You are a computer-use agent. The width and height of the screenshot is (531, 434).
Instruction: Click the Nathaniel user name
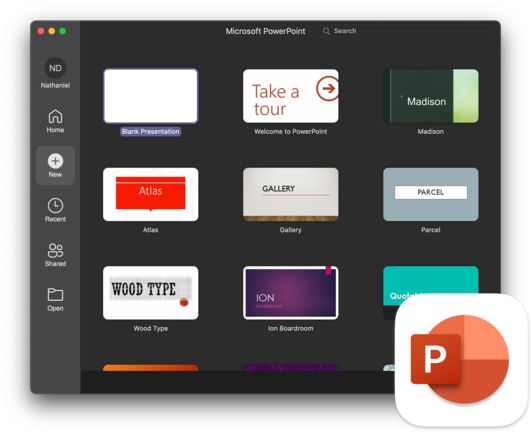pos(55,85)
